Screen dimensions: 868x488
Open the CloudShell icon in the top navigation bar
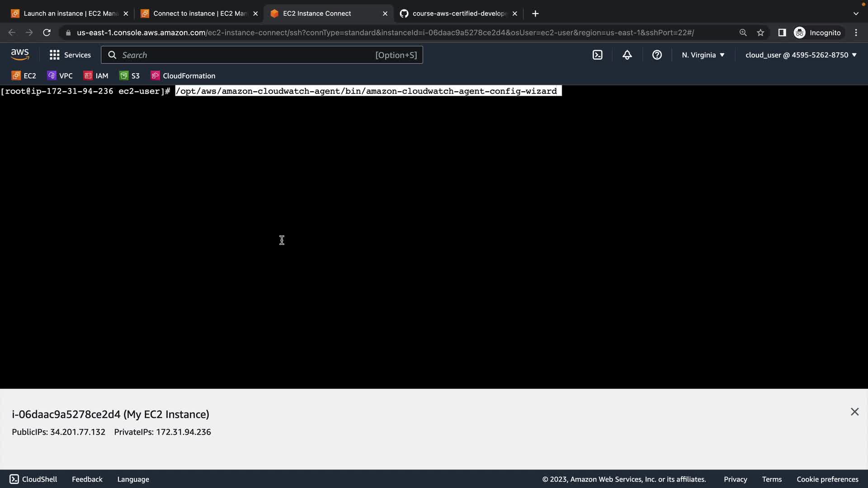597,55
